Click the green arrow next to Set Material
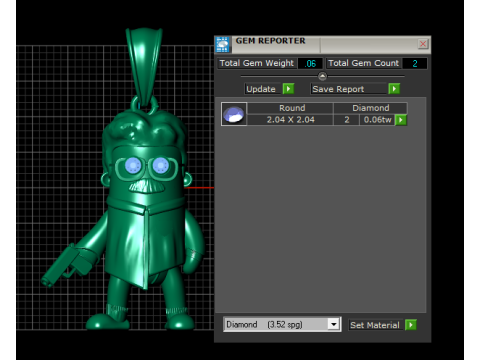This screenshot has height=360, width=480. click(x=411, y=325)
